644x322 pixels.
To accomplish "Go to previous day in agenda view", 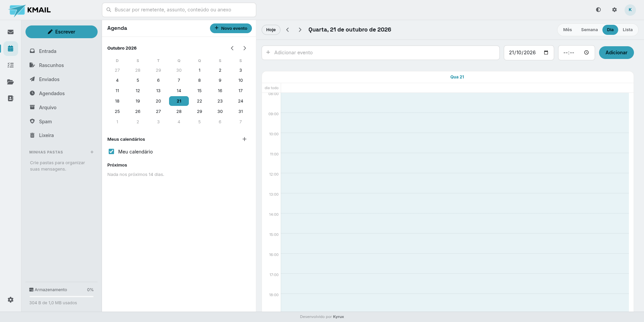I will click(287, 30).
